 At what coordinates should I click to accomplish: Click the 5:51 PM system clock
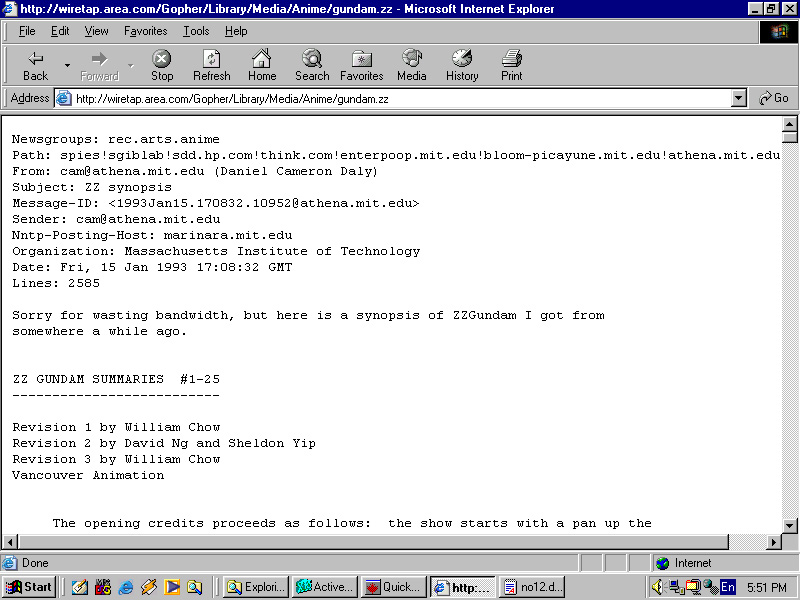point(767,587)
